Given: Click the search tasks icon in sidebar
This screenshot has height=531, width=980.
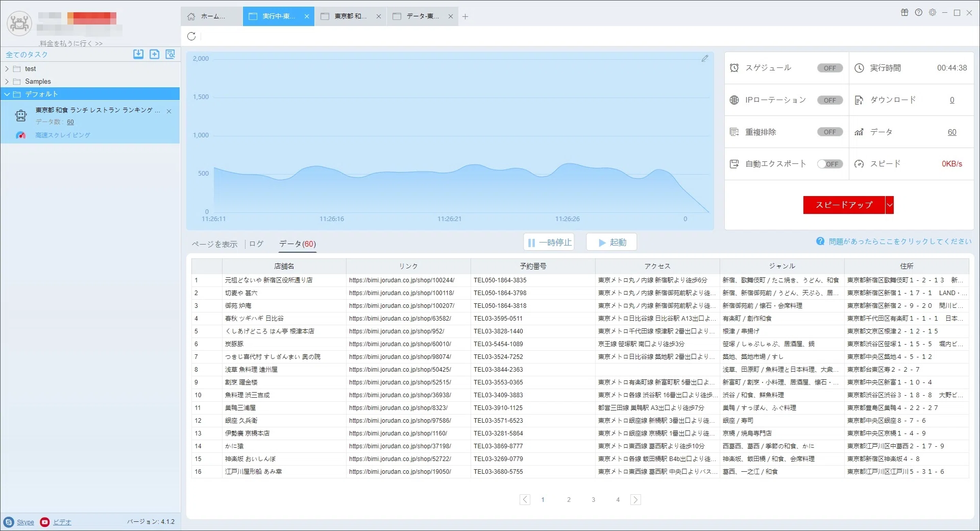Looking at the screenshot, I should [170, 54].
